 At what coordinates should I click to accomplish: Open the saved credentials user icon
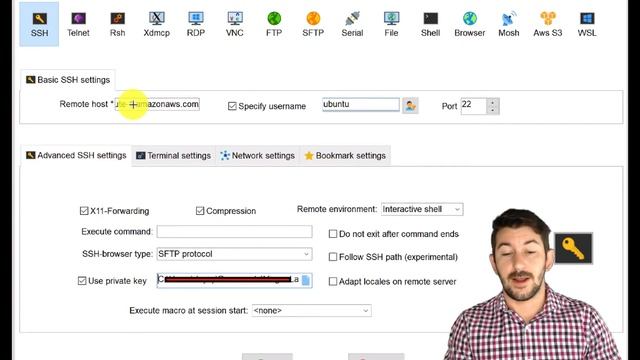click(410, 106)
